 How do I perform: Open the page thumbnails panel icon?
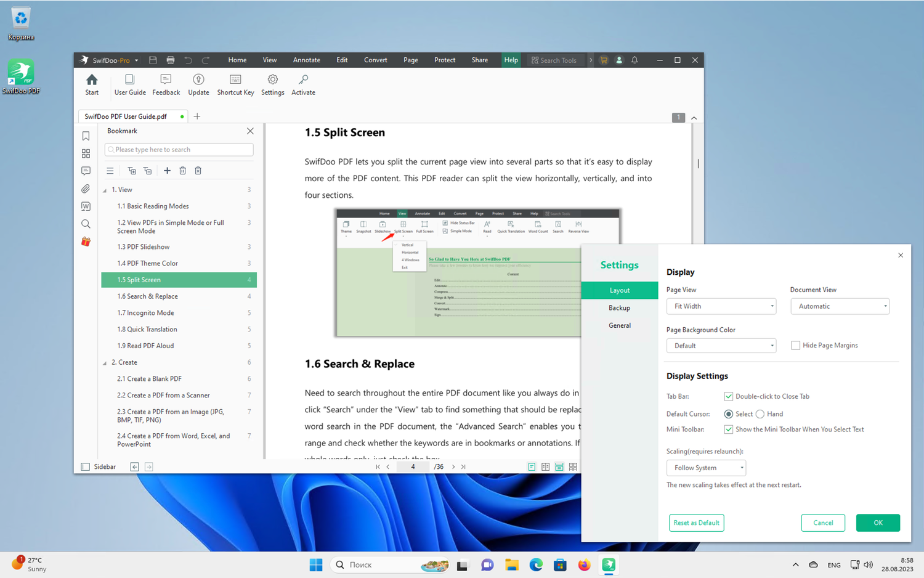[86, 153]
